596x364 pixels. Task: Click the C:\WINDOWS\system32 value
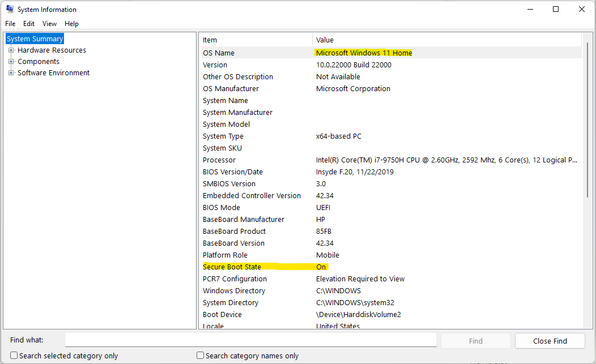coord(355,302)
